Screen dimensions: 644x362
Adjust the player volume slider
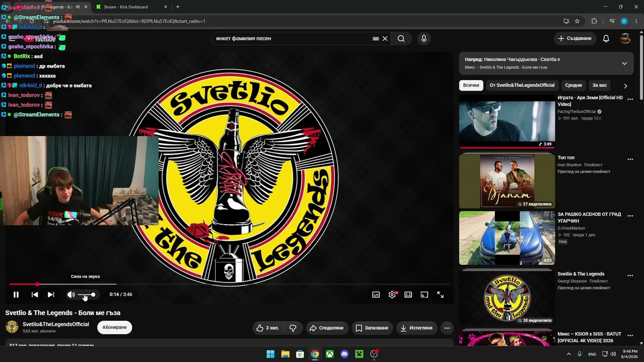tap(87, 295)
